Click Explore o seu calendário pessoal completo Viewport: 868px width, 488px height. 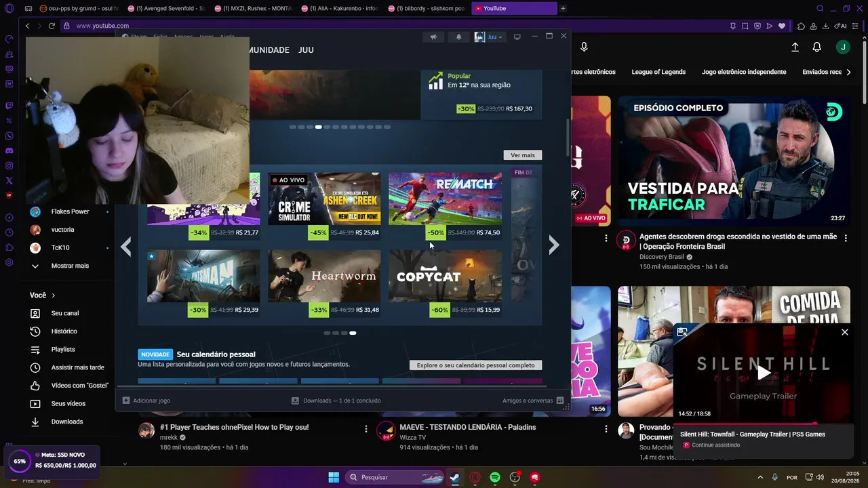[x=475, y=365]
